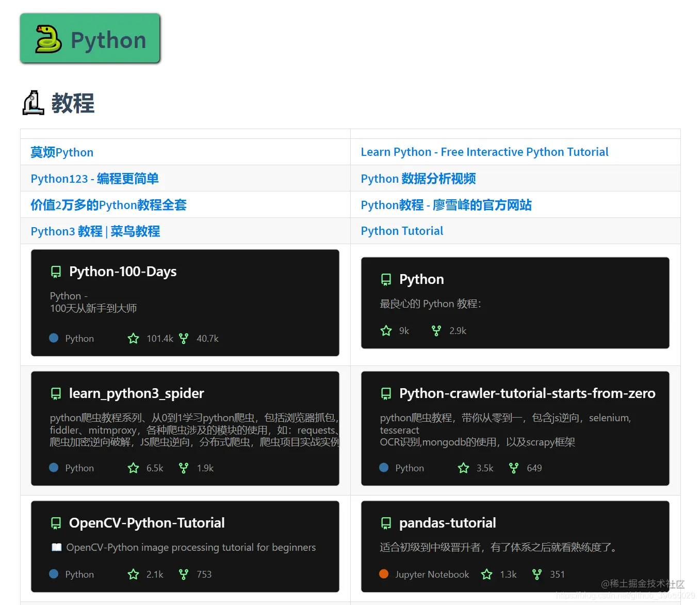Open Python-crawler-tutorial-starts-from-zero repository title
Viewport: 700px width, 605px height.
tap(527, 393)
